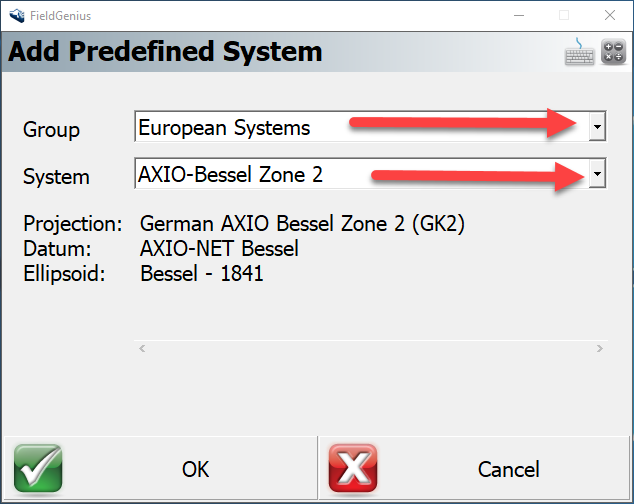Click the green checkmark icon
The image size is (634, 504).
point(38,469)
